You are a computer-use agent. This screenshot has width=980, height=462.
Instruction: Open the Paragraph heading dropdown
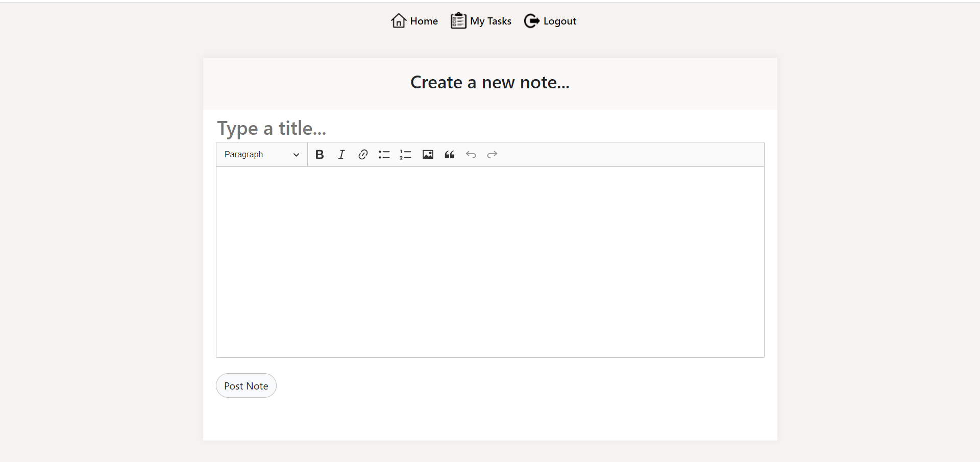coord(261,155)
